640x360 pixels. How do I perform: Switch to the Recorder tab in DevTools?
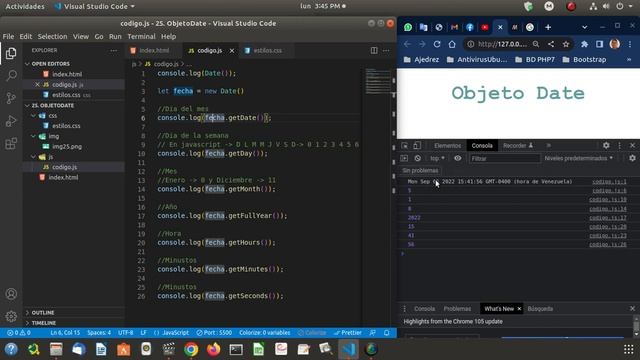pos(518,146)
